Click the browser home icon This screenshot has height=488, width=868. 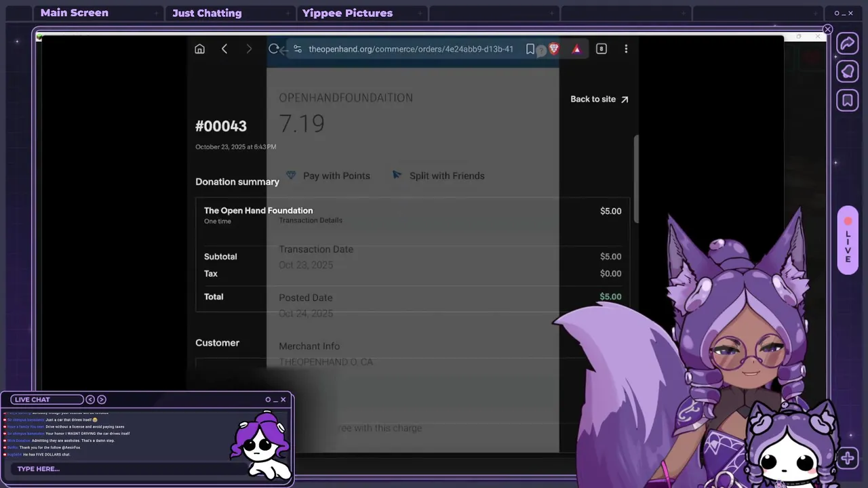point(199,49)
